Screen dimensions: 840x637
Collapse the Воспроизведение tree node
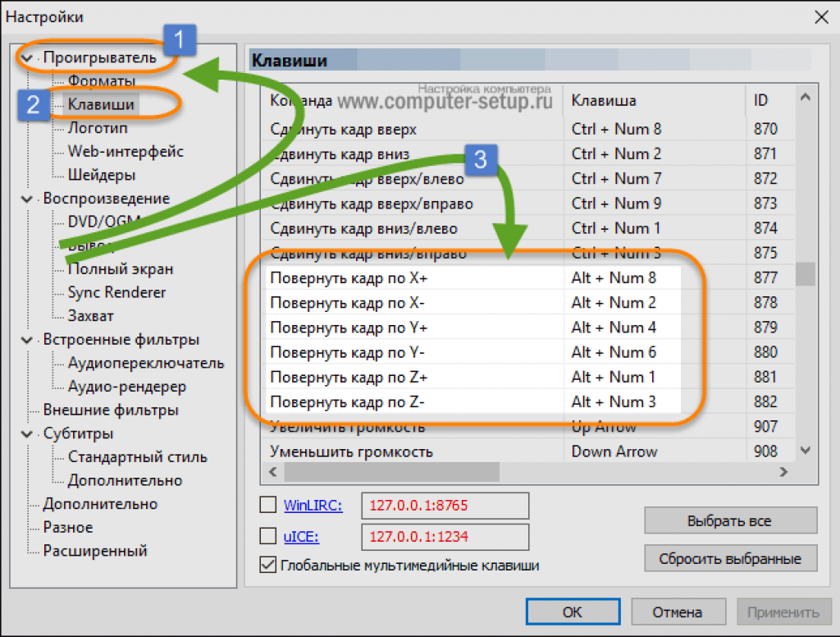coord(27,199)
